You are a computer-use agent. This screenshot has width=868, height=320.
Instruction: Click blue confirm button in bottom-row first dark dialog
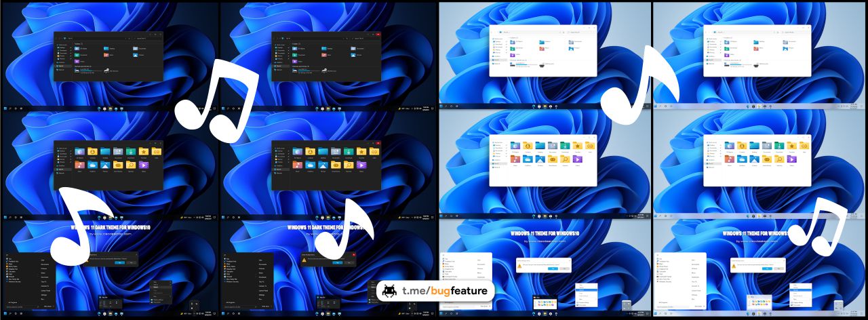(x=119, y=262)
